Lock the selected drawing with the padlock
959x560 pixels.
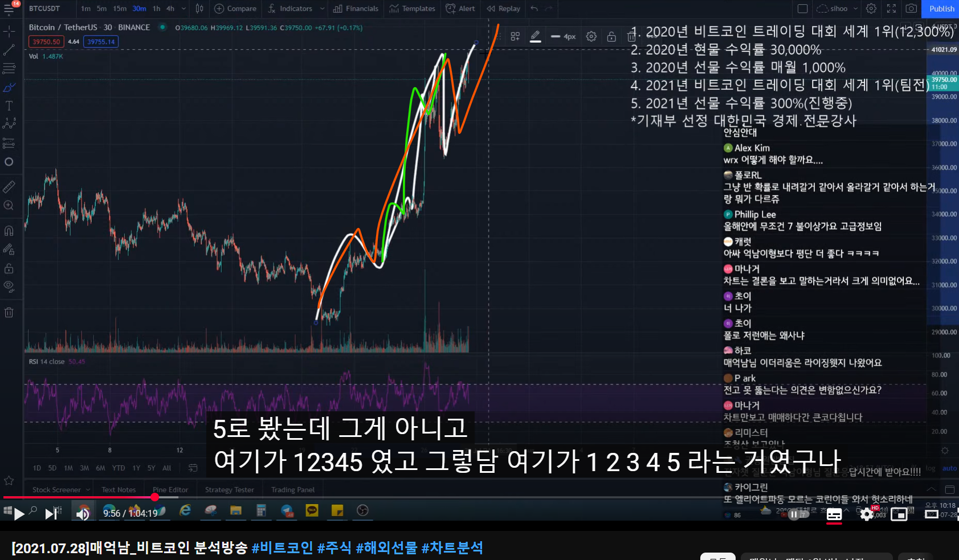pos(611,36)
